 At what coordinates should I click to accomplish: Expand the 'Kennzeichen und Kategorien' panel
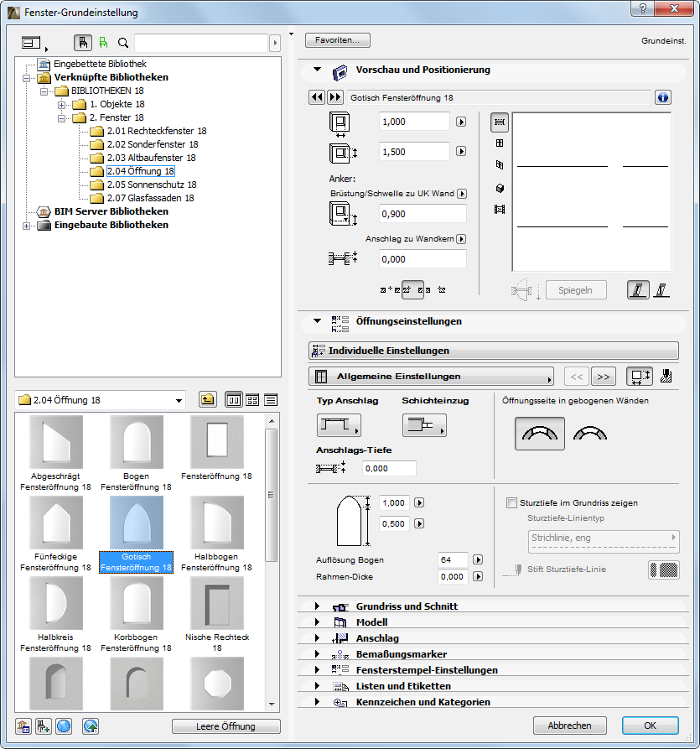click(x=317, y=702)
